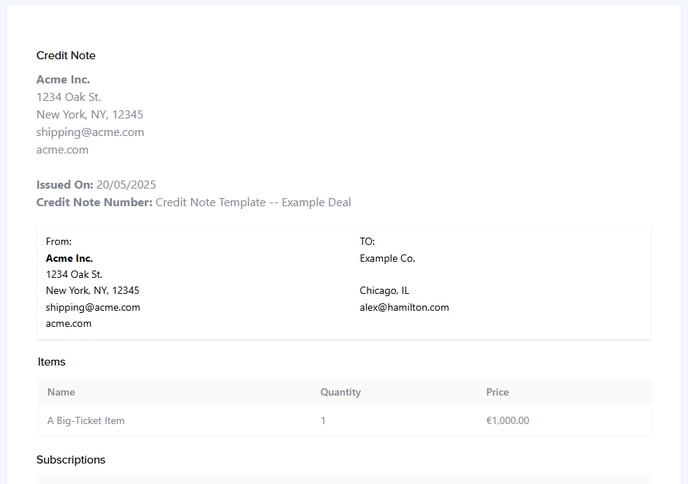Click the Price column header

(x=497, y=392)
